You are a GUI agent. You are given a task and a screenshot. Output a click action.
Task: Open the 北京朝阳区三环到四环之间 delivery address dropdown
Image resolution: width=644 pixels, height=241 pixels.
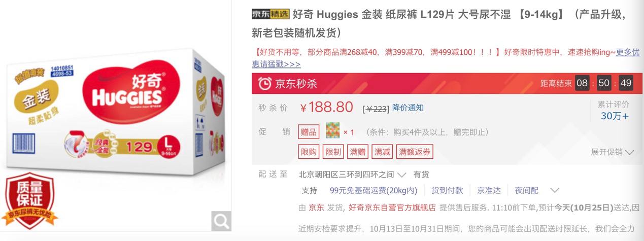352,175
